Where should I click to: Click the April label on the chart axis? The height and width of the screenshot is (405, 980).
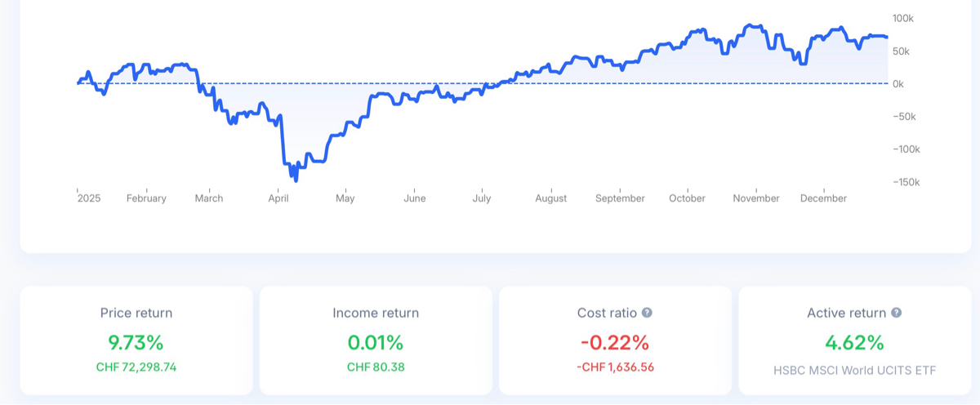[278, 198]
